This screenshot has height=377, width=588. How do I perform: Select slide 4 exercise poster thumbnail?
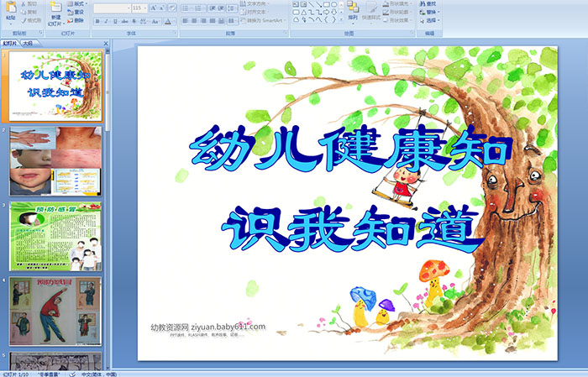(55, 312)
